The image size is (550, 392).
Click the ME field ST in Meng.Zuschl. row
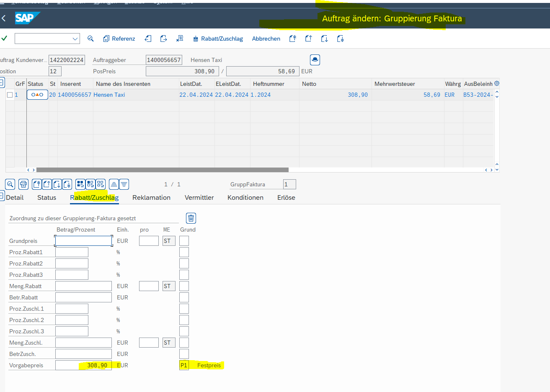click(x=169, y=343)
